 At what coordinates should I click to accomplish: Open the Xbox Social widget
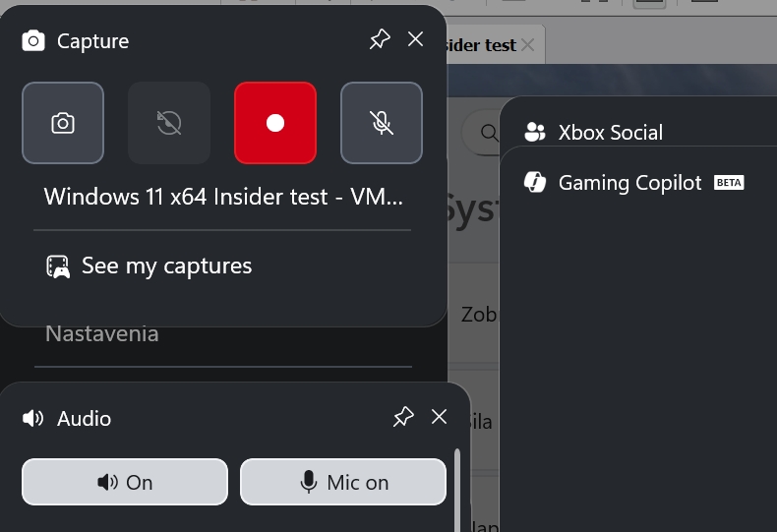pos(610,132)
